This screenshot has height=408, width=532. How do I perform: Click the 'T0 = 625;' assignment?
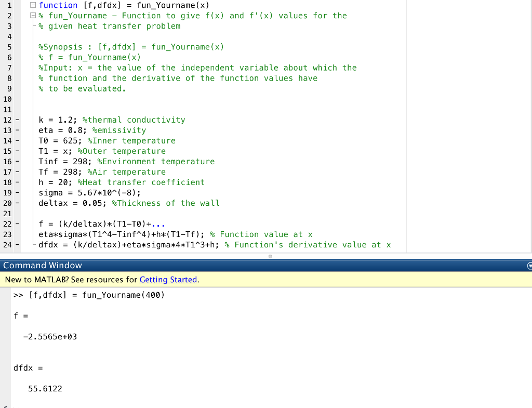[60, 140]
